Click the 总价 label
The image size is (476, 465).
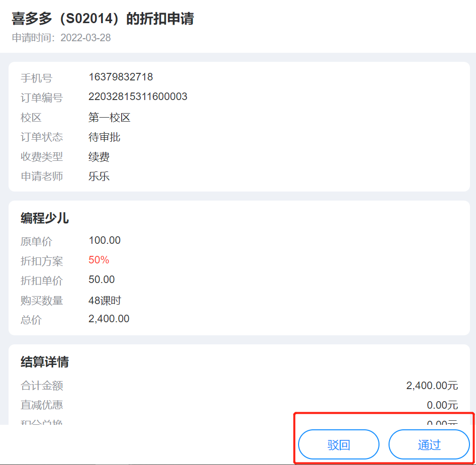(x=31, y=320)
